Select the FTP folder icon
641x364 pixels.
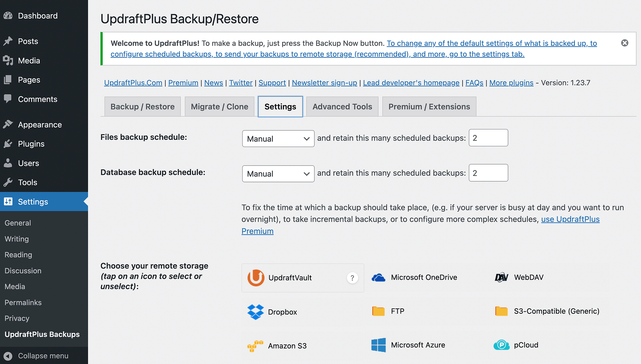[378, 311]
